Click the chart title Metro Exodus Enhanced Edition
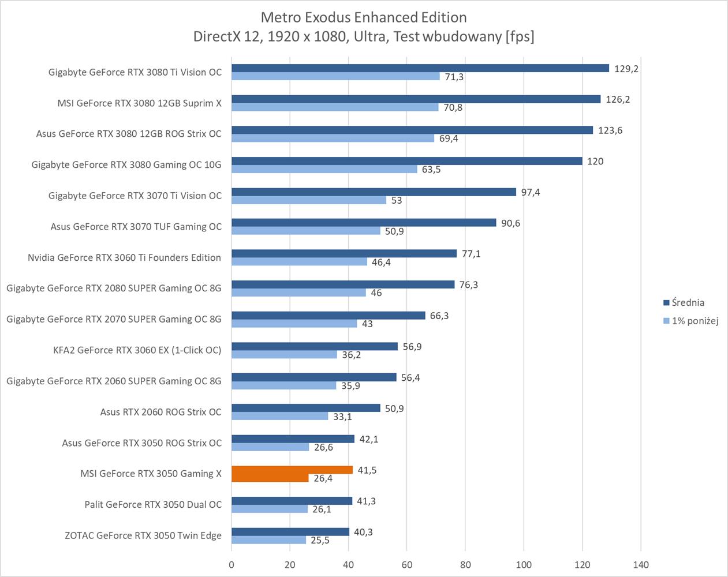Image resolution: width=728 pixels, height=577 pixels. pos(364,17)
